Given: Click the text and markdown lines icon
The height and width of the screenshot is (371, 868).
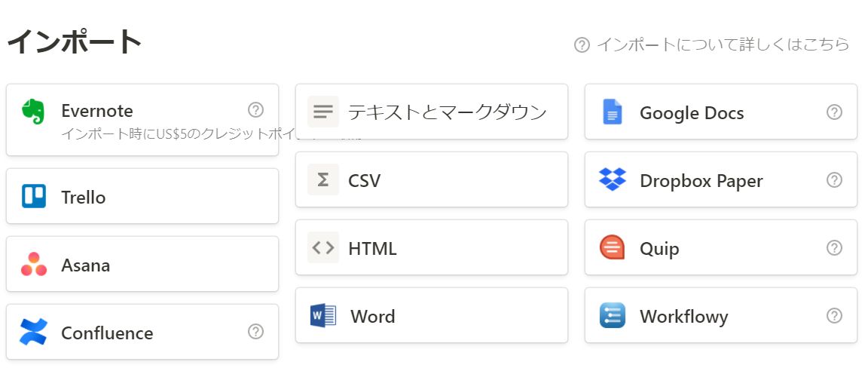Looking at the screenshot, I should pyautogui.click(x=323, y=112).
